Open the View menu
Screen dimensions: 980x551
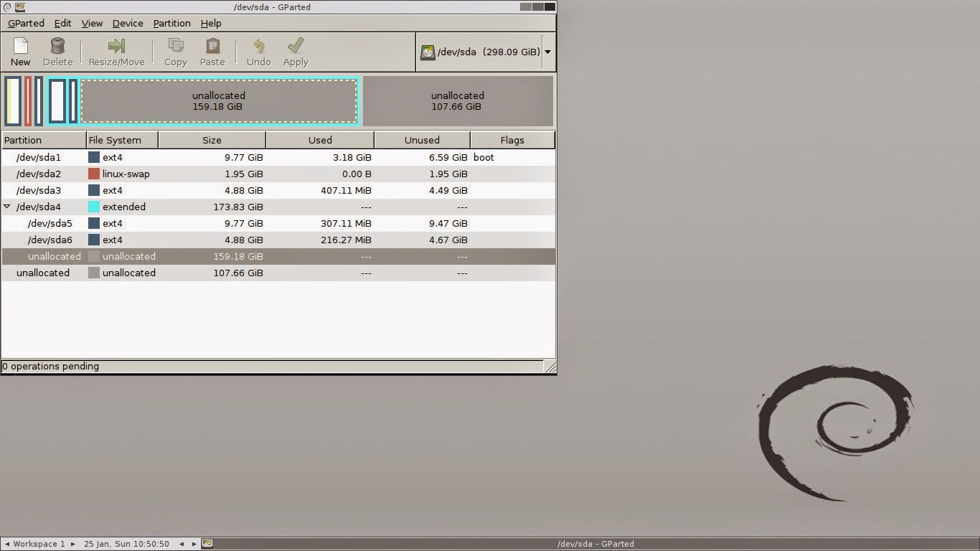(x=92, y=23)
